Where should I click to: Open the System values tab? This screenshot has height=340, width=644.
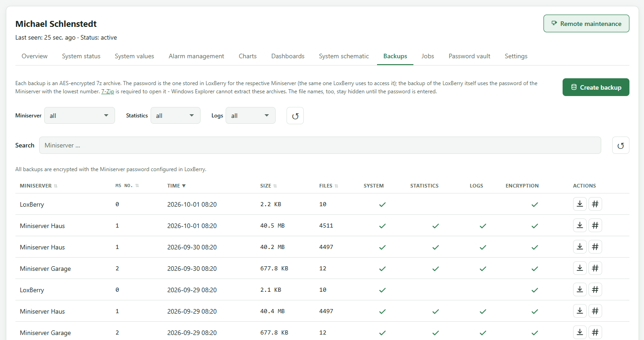(134, 56)
